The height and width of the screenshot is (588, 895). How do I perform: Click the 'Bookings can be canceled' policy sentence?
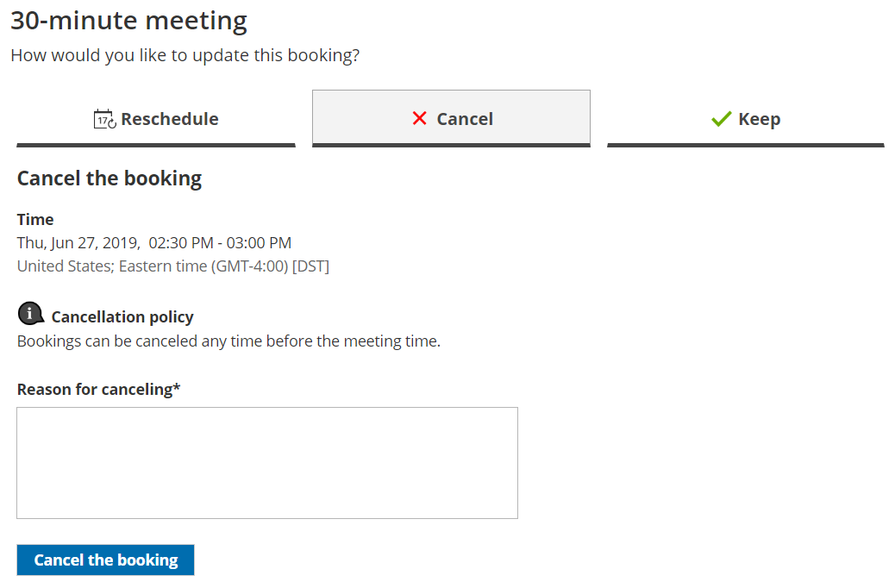tap(228, 341)
